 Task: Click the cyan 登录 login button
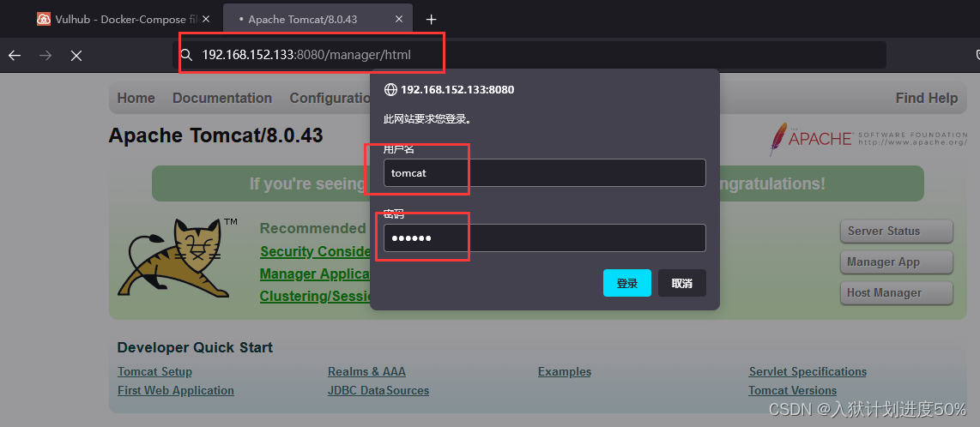point(627,283)
